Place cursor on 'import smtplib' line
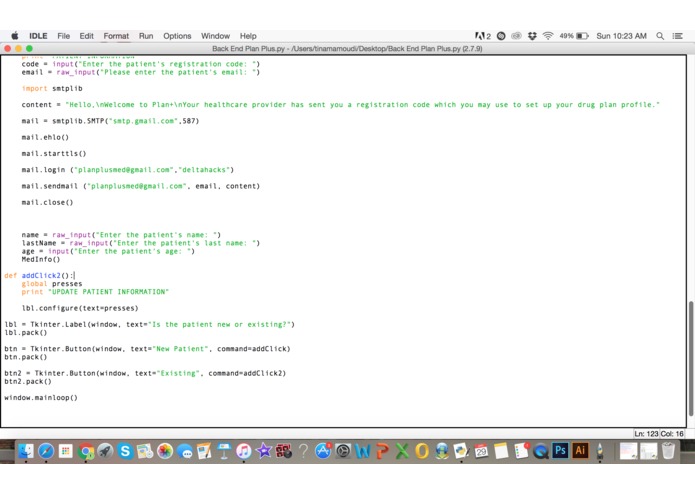 click(52, 89)
